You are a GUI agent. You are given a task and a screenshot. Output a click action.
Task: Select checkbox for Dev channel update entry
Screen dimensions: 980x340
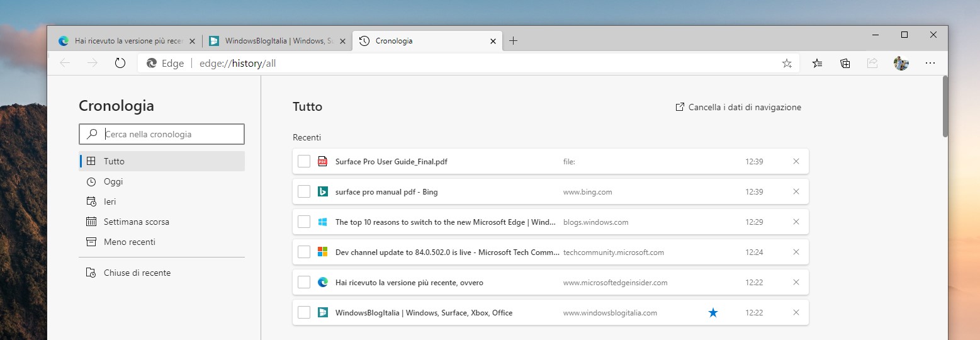304,252
